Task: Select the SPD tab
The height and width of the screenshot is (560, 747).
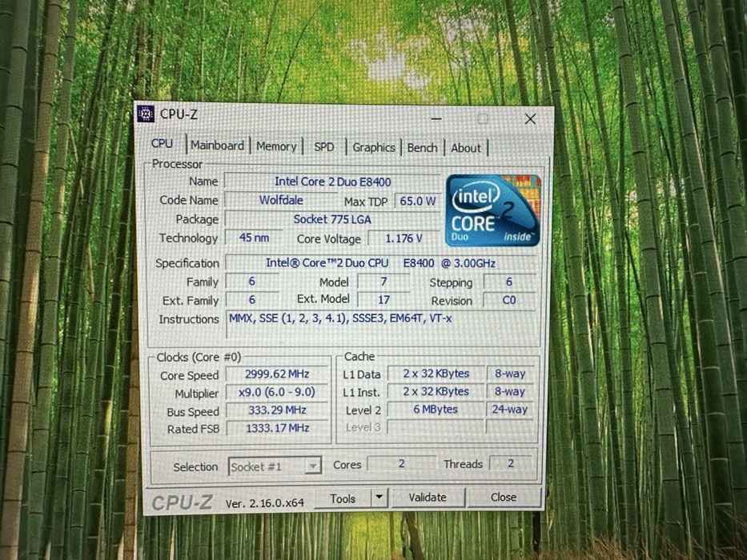Action: [x=324, y=147]
